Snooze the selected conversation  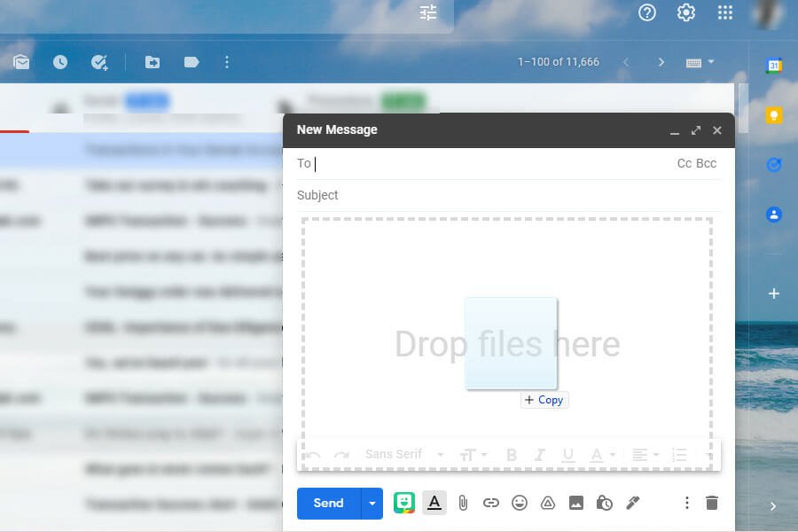[x=60, y=62]
